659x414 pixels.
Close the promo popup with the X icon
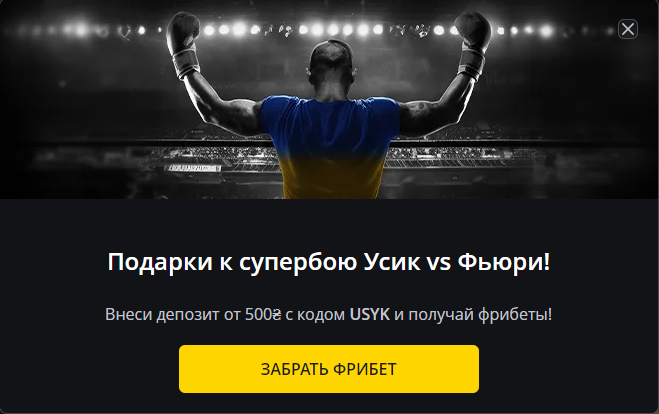(627, 29)
